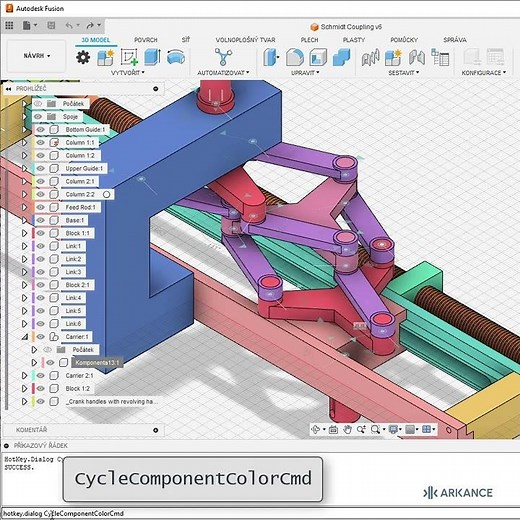
Task: Select the Revolve tool icon
Action: coord(176,57)
